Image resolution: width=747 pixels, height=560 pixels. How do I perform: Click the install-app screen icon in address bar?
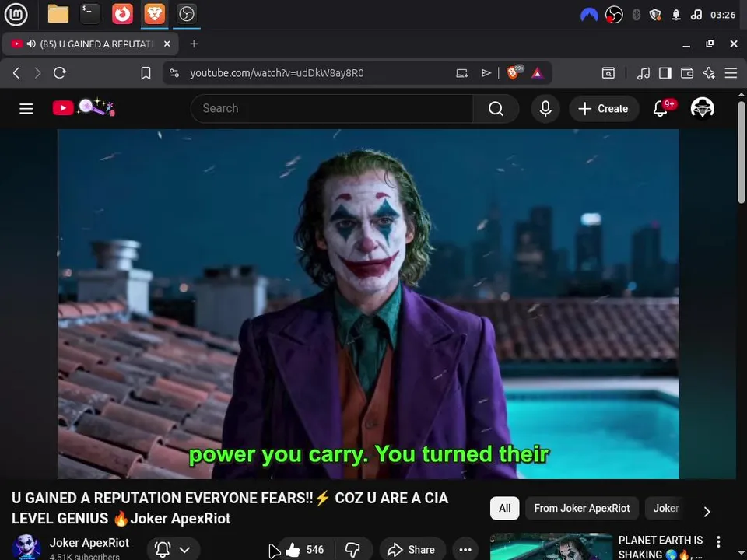pyautogui.click(x=461, y=73)
